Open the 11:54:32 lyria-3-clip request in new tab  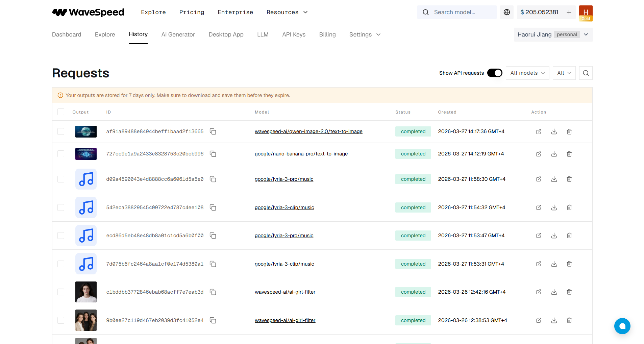coord(539,207)
